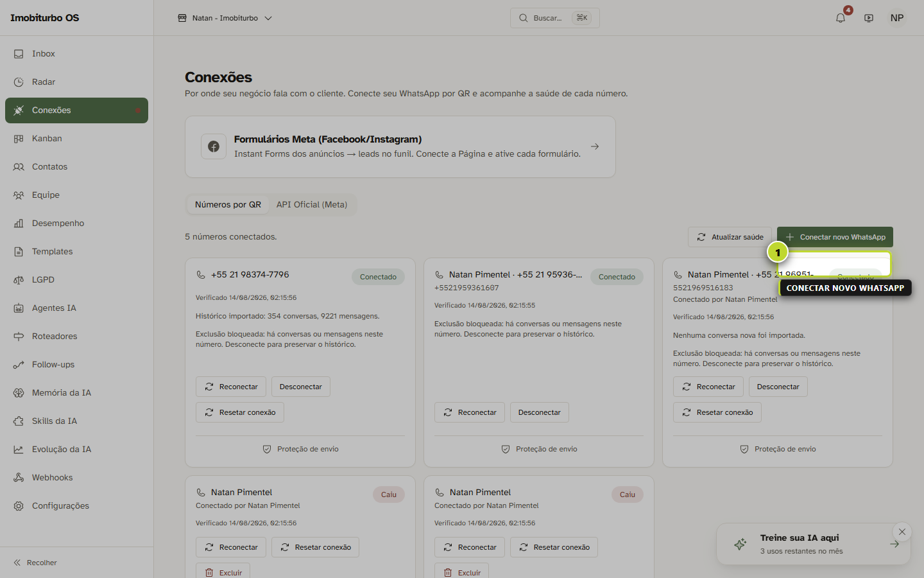The height and width of the screenshot is (578, 924).
Task: Go to Evolução da IA
Action: tap(76, 450)
